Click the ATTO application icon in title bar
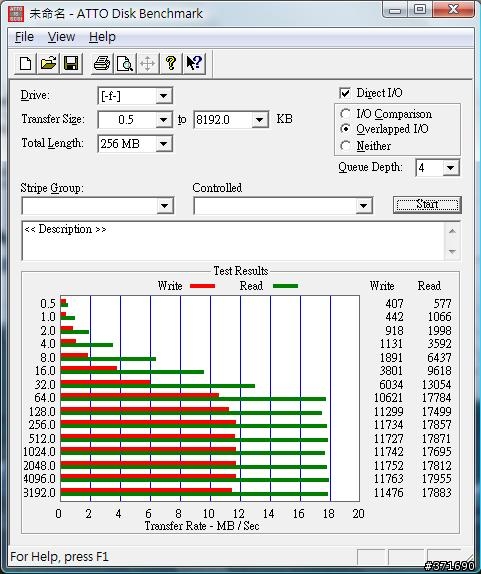The width and height of the screenshot is (481, 574). (x=16, y=14)
